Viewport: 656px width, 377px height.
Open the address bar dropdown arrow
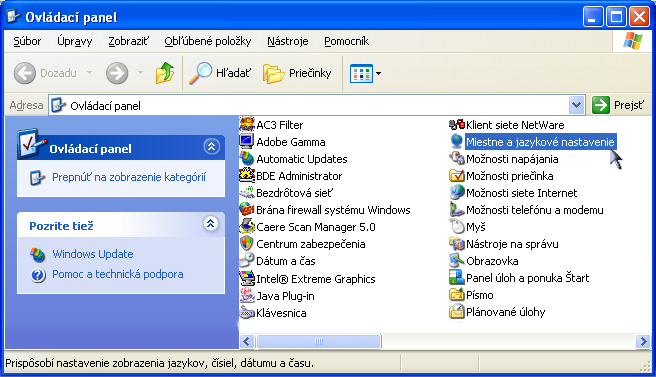pos(577,105)
